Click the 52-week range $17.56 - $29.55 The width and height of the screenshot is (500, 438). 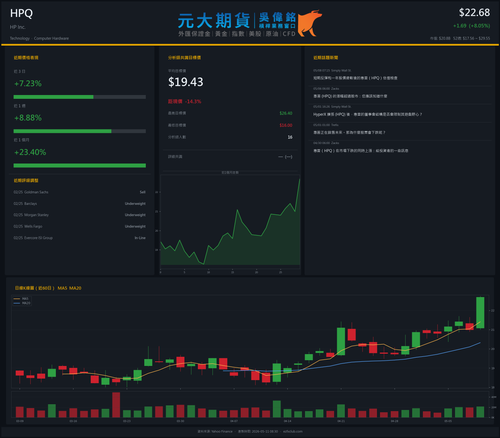(x=471, y=38)
